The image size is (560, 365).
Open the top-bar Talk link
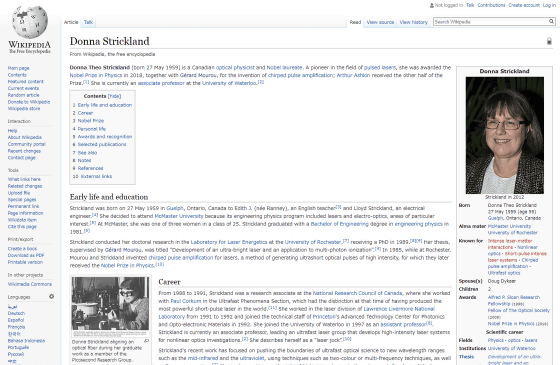tap(470, 5)
